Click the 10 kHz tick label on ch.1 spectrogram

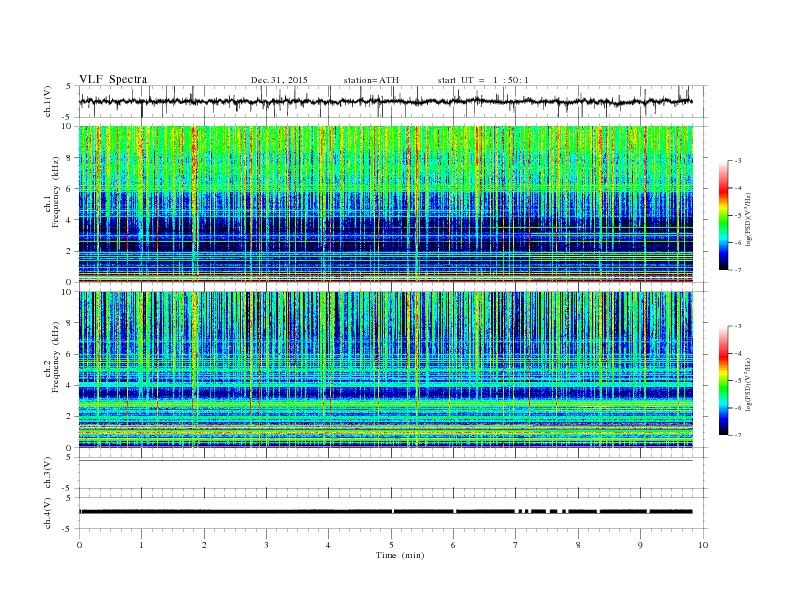[x=67, y=126]
